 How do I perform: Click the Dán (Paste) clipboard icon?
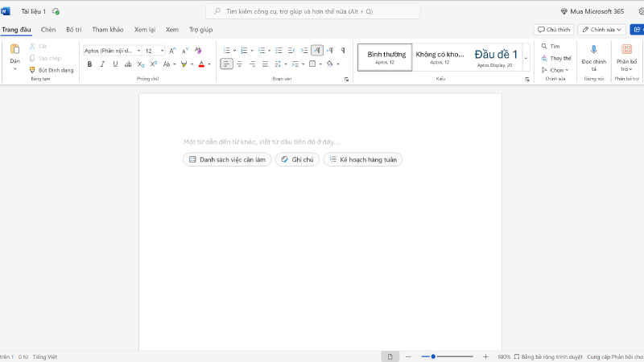pyautogui.click(x=14, y=50)
